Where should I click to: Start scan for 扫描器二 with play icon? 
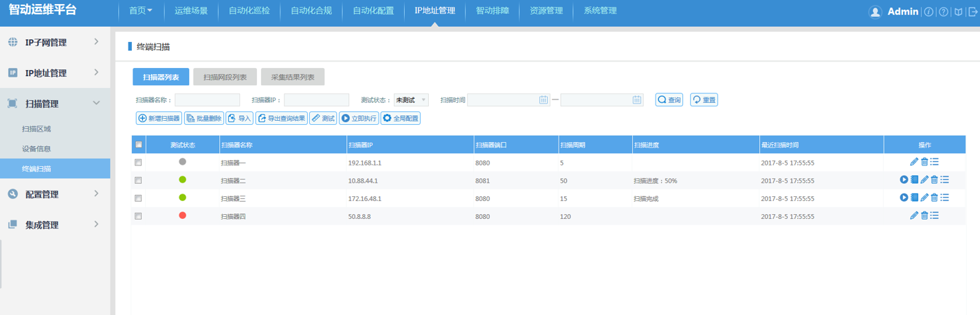[x=904, y=180]
